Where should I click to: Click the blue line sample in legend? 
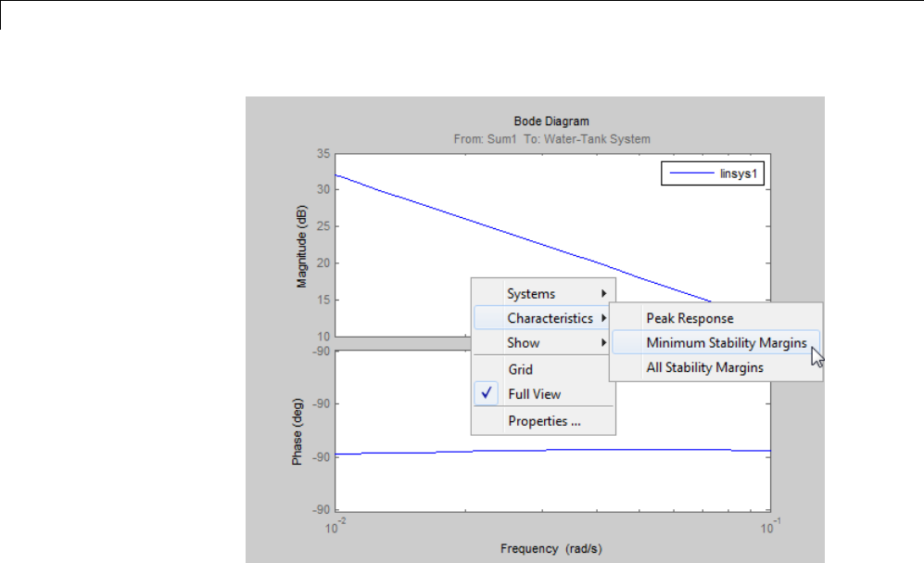click(x=689, y=173)
